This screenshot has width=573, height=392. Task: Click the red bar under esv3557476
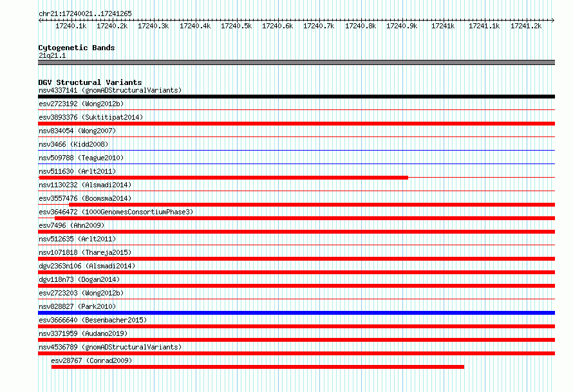coord(312,205)
